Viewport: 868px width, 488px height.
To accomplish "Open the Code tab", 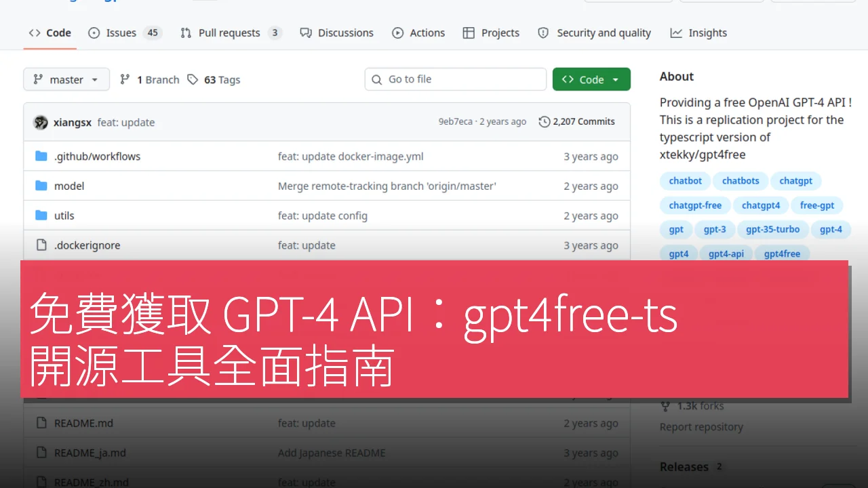I will [50, 33].
